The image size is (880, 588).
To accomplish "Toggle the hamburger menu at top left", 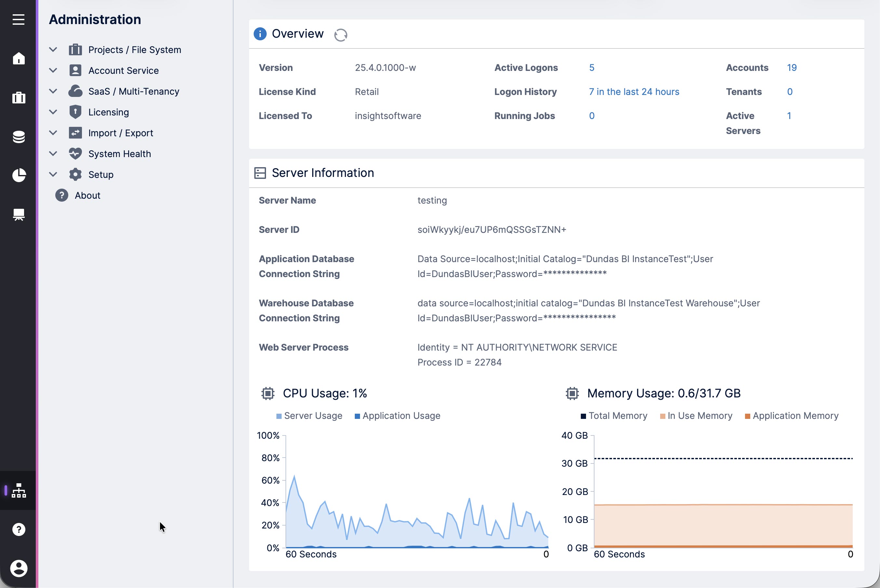I will (18, 20).
